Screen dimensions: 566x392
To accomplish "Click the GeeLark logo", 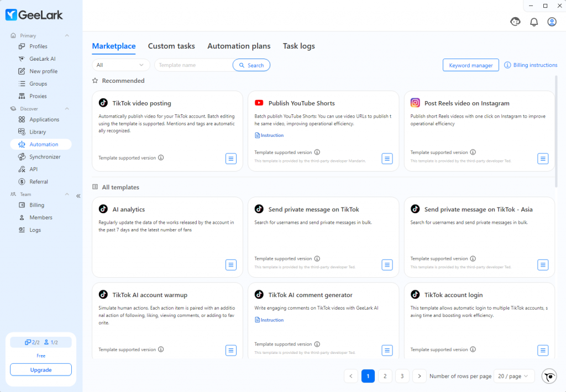I will 34,15.
